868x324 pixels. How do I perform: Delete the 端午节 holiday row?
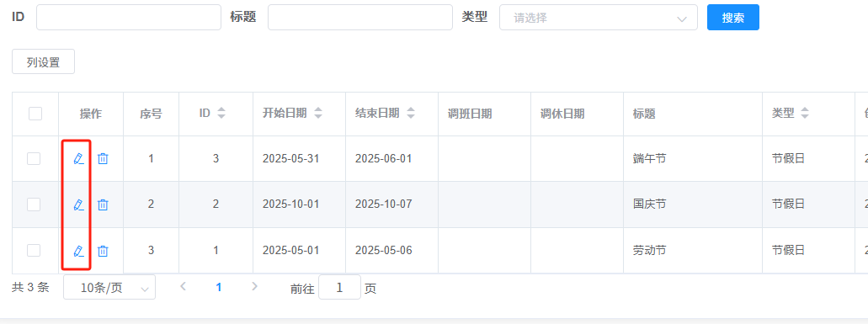pyautogui.click(x=103, y=159)
